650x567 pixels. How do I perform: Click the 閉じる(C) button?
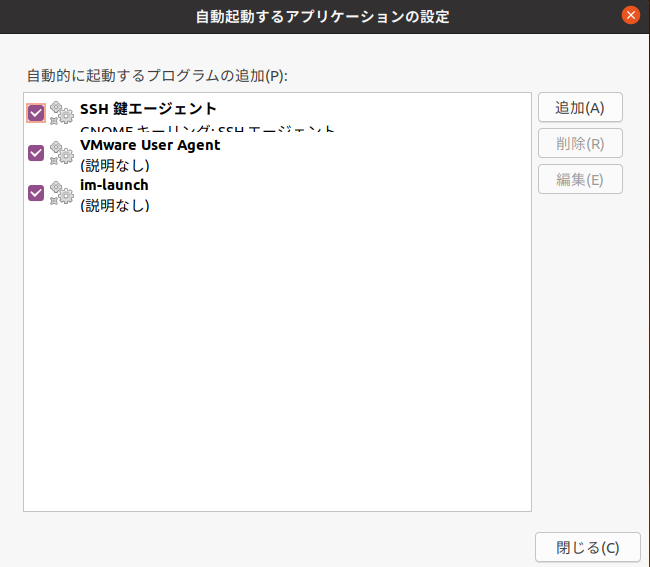587,547
